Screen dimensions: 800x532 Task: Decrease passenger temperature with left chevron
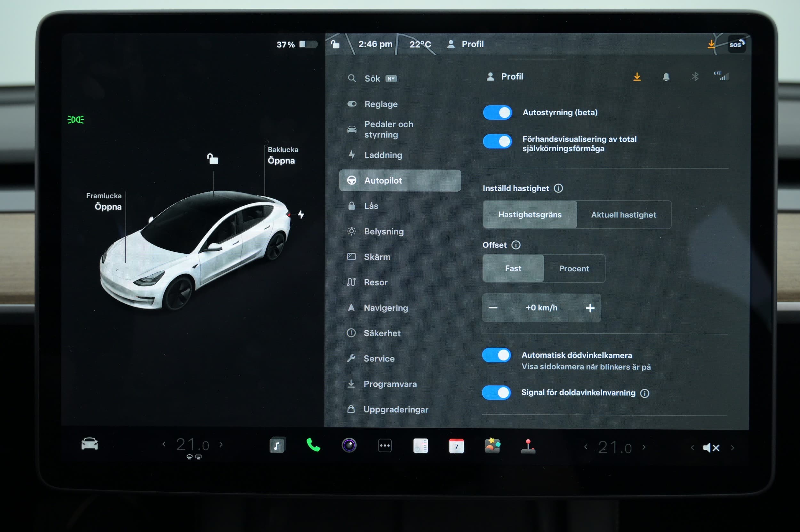[x=586, y=447]
